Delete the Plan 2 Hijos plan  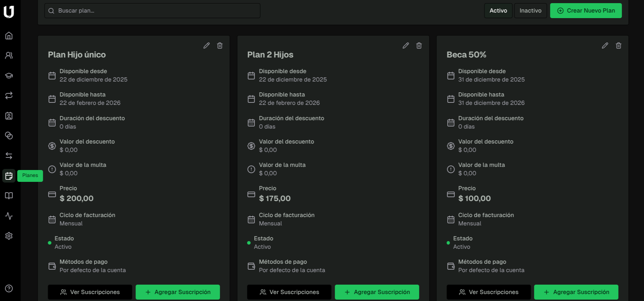tap(419, 46)
